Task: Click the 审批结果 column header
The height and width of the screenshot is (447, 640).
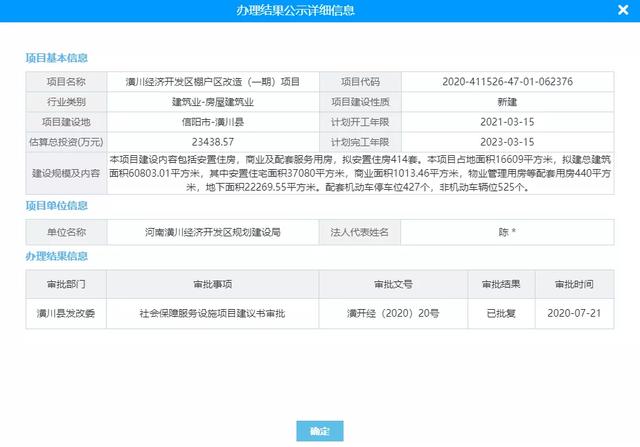Action: pos(501,284)
